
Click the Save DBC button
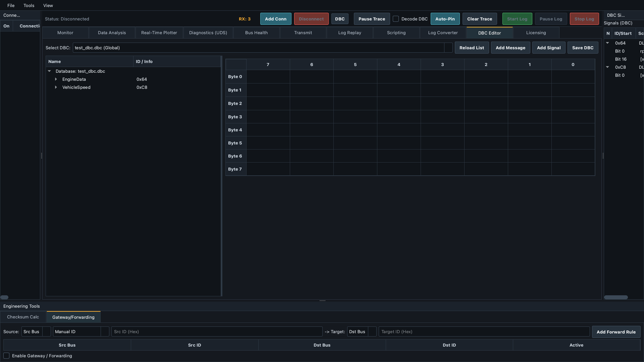(583, 47)
